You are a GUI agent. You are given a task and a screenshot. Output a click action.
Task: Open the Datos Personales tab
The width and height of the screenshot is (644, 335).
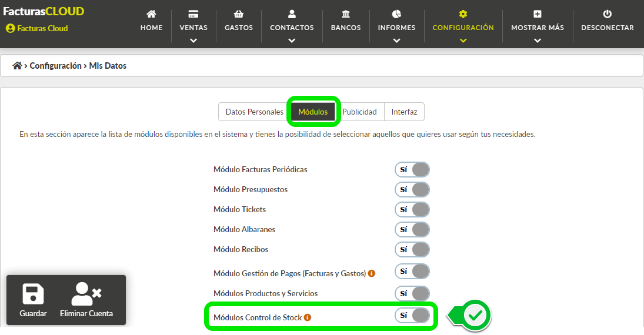[254, 112]
